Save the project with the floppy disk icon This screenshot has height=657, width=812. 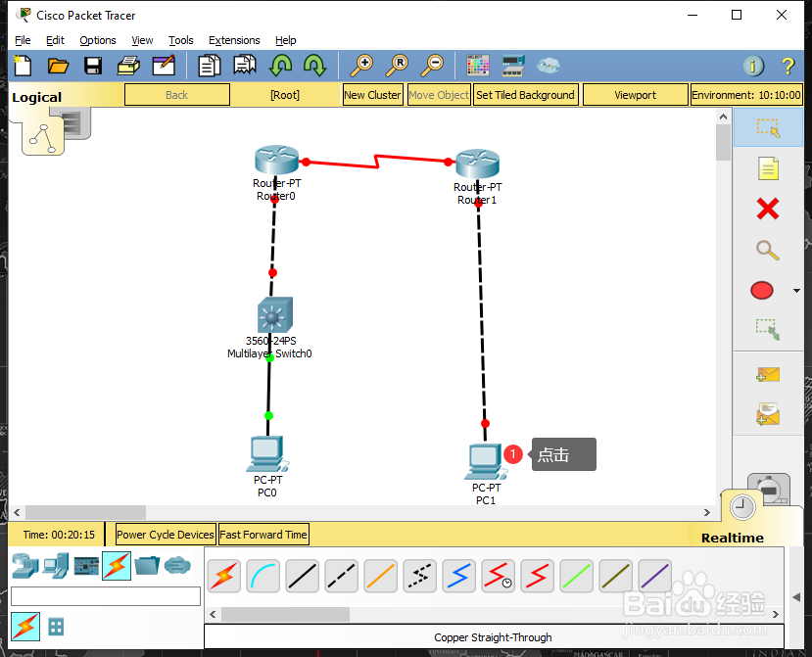click(x=93, y=66)
